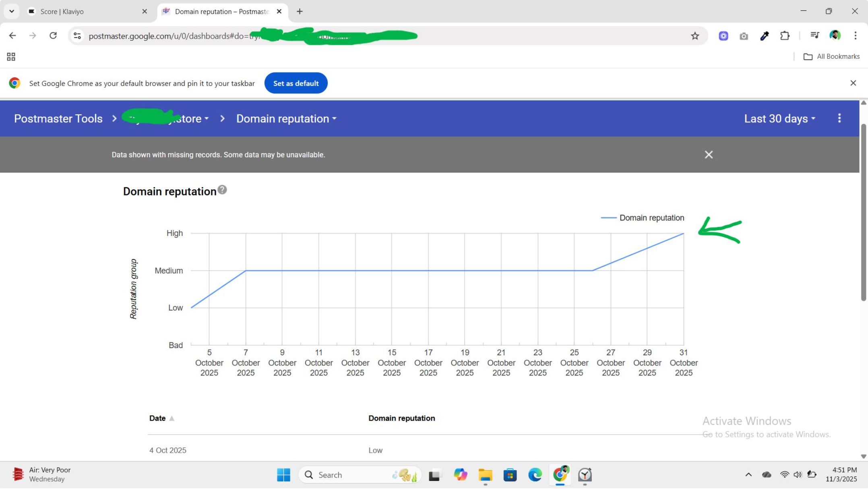The width and height of the screenshot is (868, 489).
Task: Close the Domain reputation tab
Action: point(279,12)
